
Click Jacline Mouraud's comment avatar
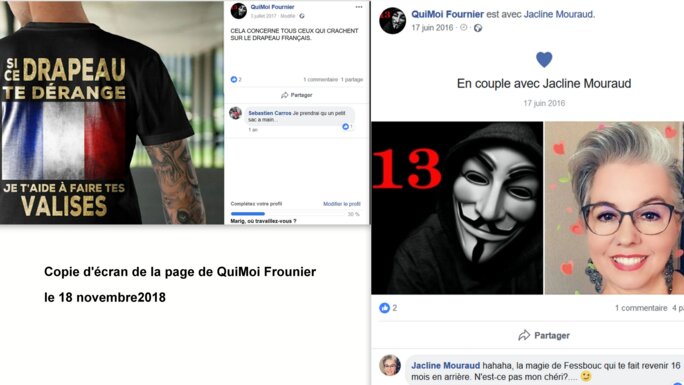pos(390,365)
